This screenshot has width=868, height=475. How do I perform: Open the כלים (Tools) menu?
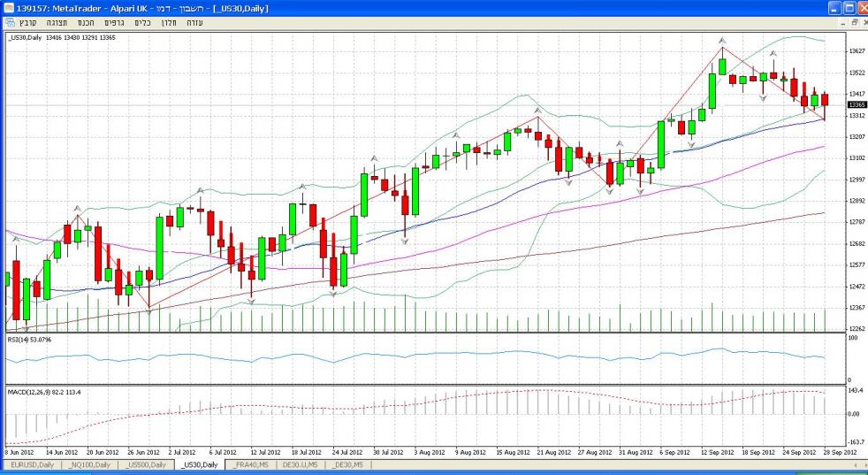(141, 22)
